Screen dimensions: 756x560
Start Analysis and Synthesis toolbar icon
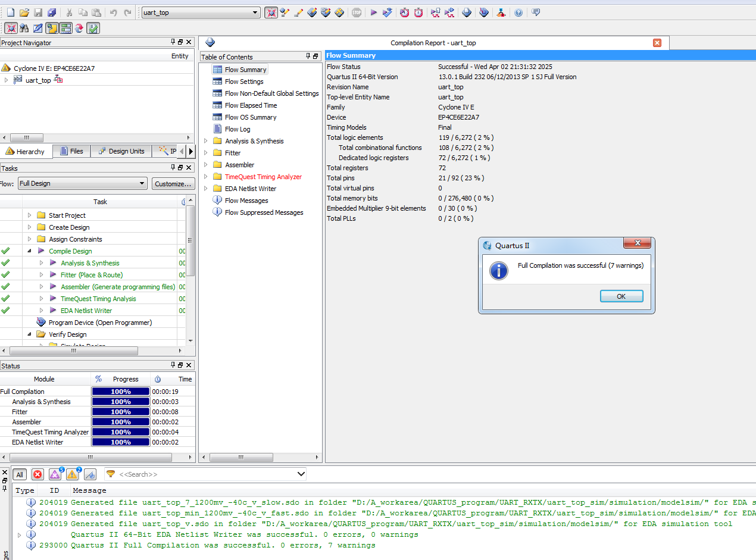coord(388,12)
